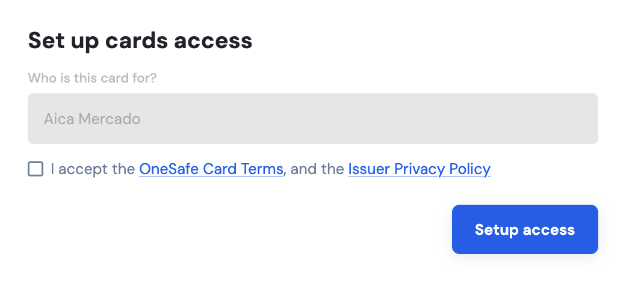Submit the form with the blue Setup access button
The width and height of the screenshot is (644, 283).
(525, 229)
